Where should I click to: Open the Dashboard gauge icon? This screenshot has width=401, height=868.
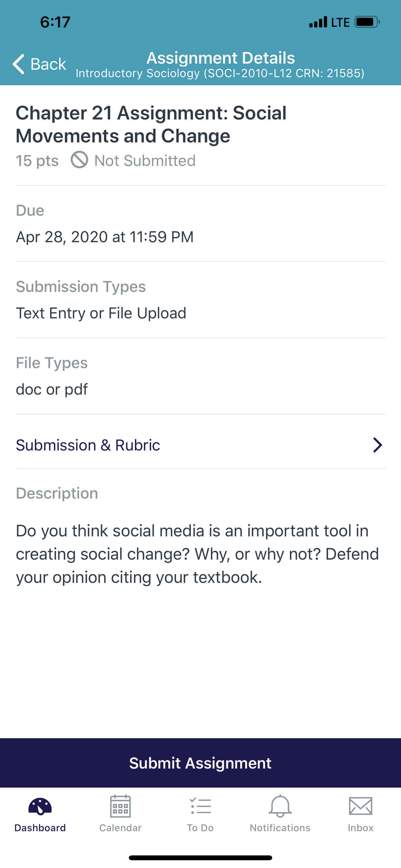(40, 807)
